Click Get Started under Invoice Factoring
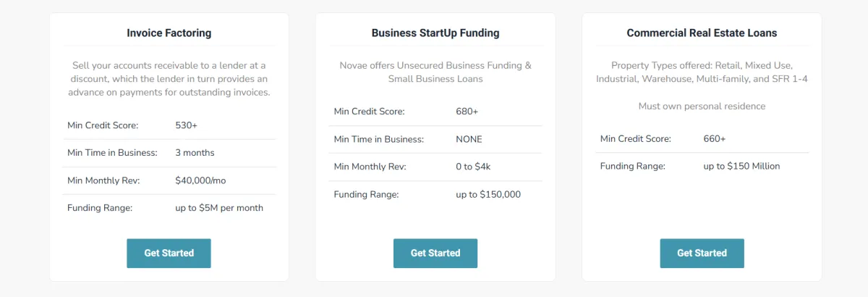This screenshot has width=868, height=297. pos(169,253)
